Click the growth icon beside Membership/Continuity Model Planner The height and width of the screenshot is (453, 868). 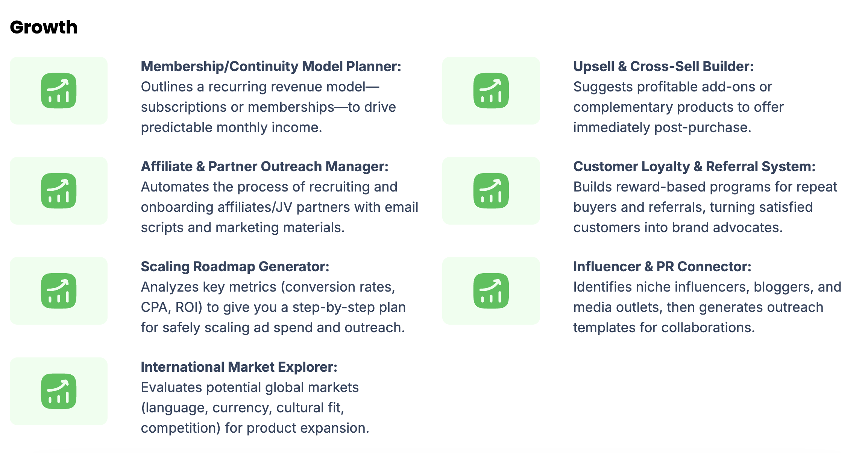(x=59, y=91)
